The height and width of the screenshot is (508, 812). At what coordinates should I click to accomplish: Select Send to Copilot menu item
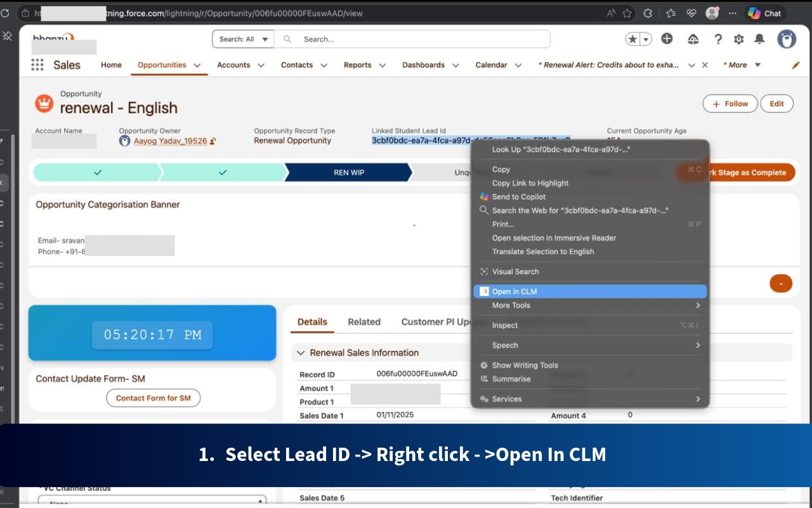590,197
